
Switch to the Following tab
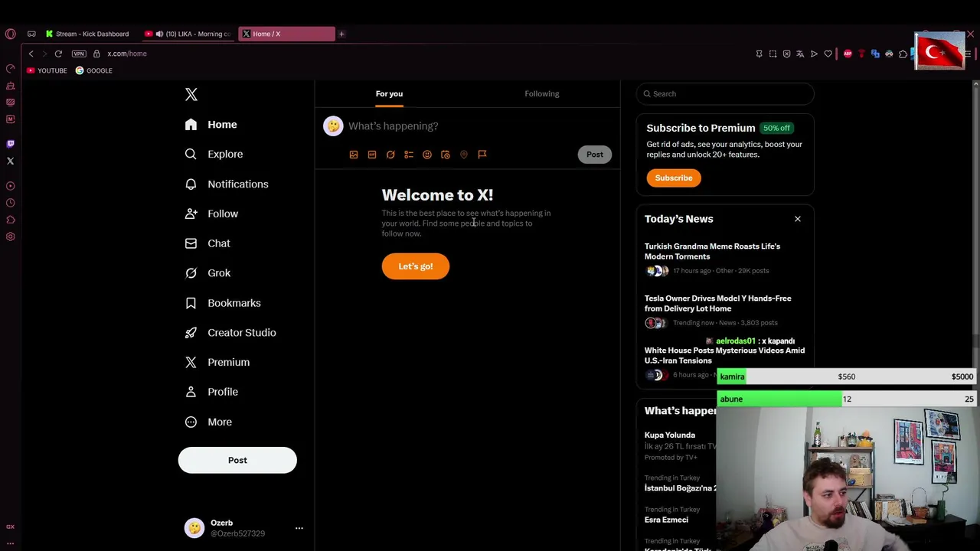[542, 93]
